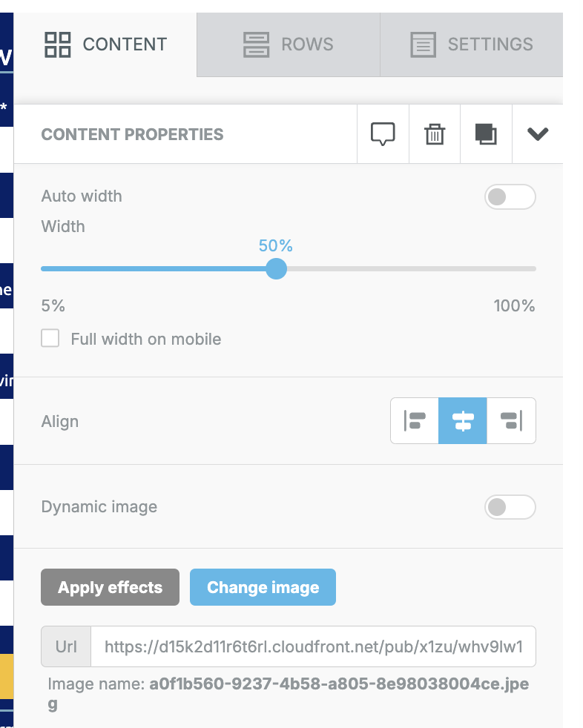583x728 pixels.
Task: Select left align icon
Action: tap(415, 420)
